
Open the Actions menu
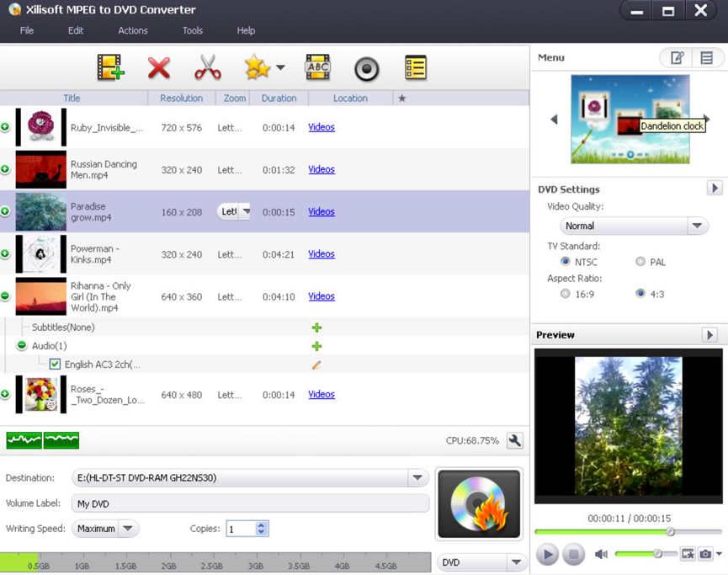click(x=132, y=30)
